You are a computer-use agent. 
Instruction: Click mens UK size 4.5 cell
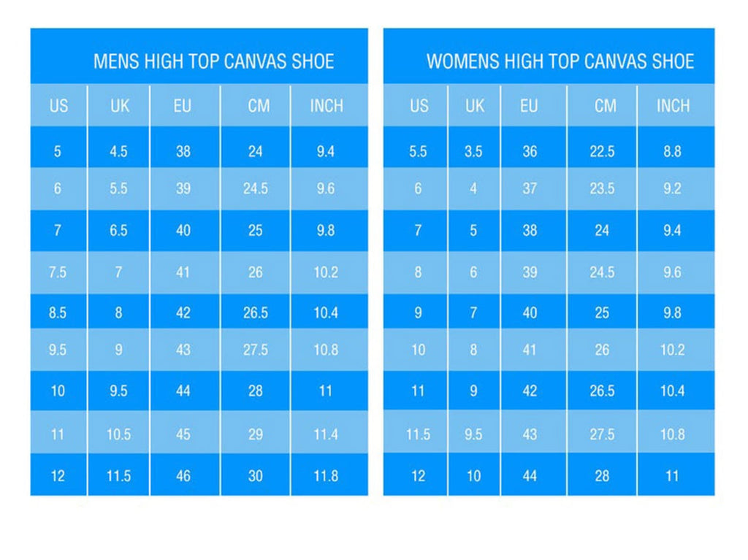(118, 152)
